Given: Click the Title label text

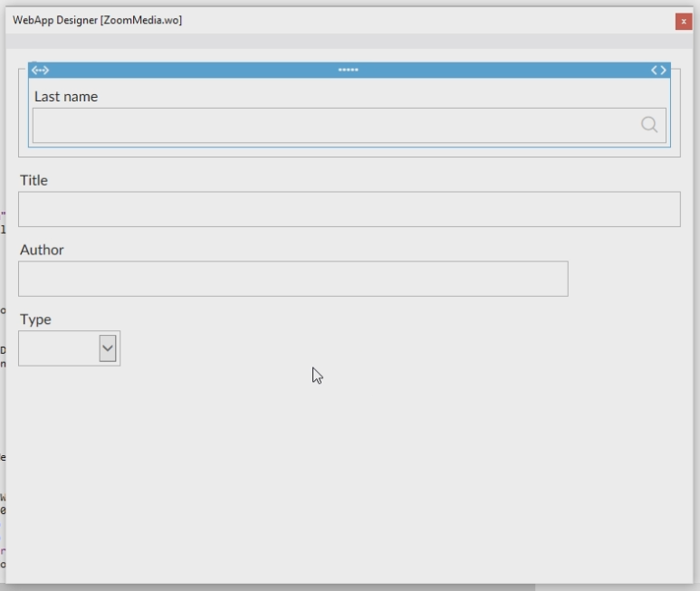Looking at the screenshot, I should (34, 180).
